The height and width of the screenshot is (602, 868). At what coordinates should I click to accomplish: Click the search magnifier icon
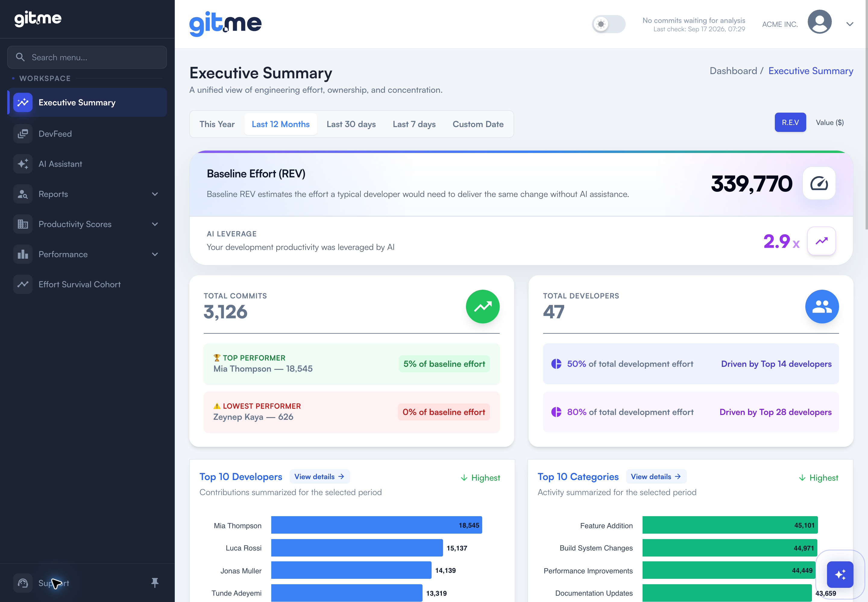tap(20, 57)
